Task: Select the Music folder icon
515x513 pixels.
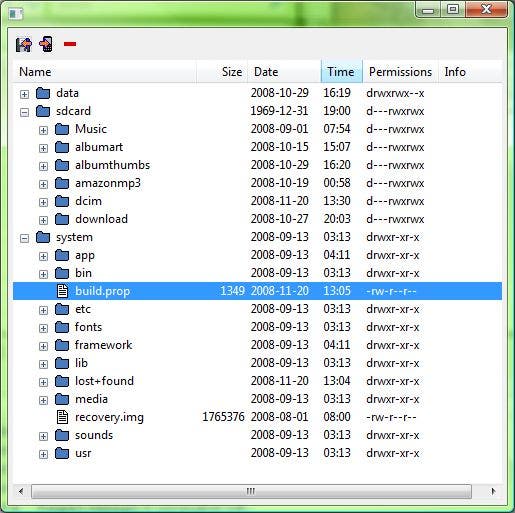Action: pos(62,129)
